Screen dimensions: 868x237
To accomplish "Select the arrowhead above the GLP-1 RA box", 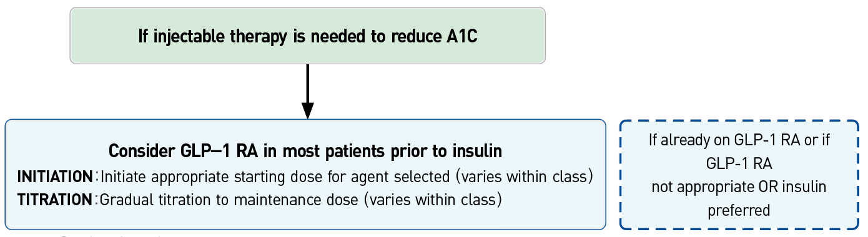I will (307, 110).
